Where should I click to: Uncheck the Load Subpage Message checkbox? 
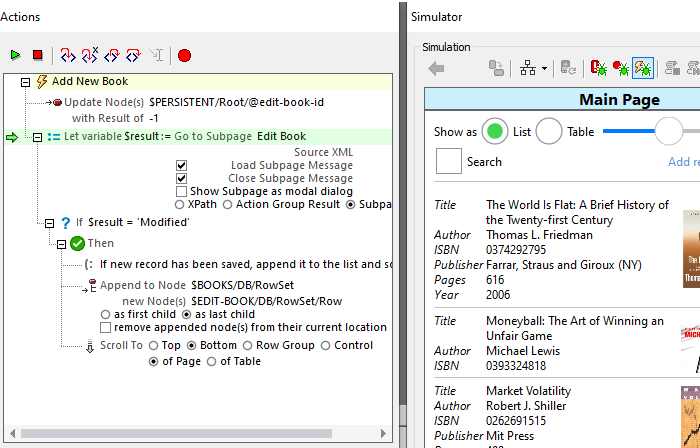181,165
